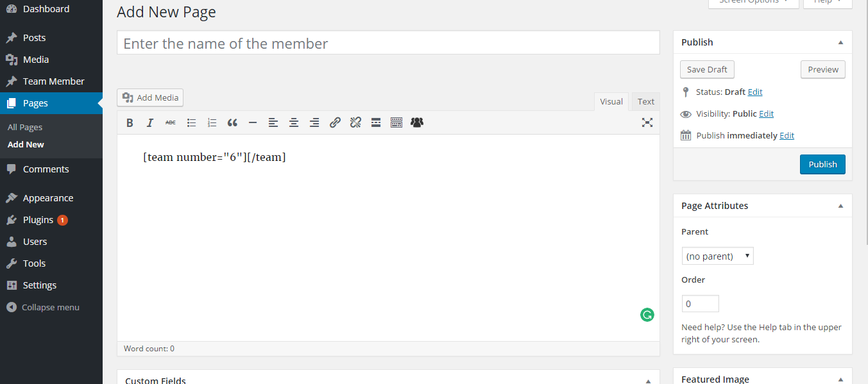Focus the Order number field
Image resolution: width=868 pixels, height=384 pixels.
(700, 304)
